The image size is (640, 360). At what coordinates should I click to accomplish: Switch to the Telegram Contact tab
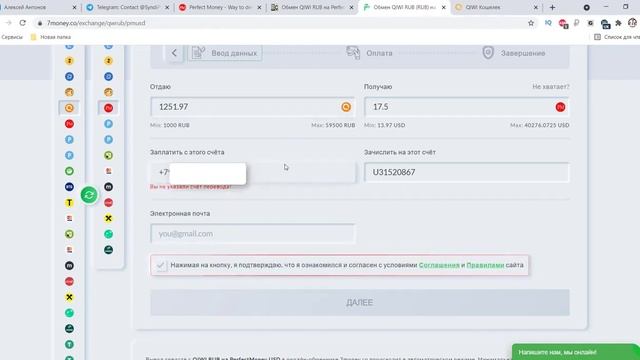128,7
